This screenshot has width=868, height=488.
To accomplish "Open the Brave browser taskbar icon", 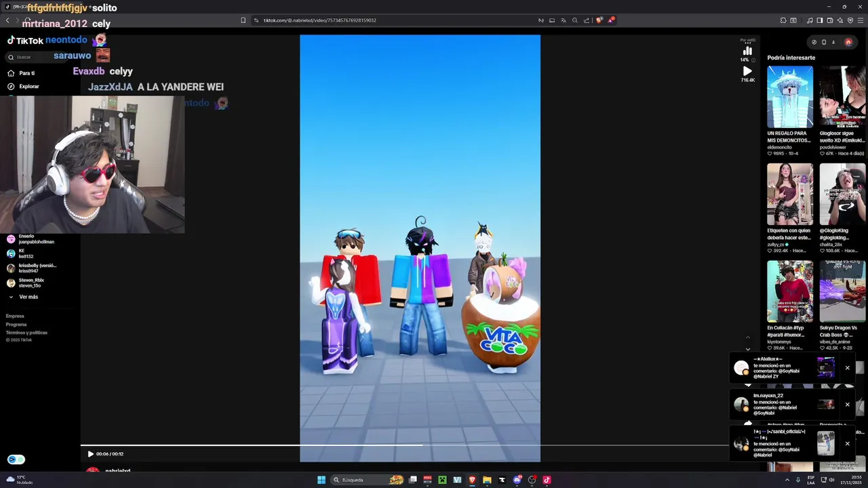I will (x=472, y=480).
